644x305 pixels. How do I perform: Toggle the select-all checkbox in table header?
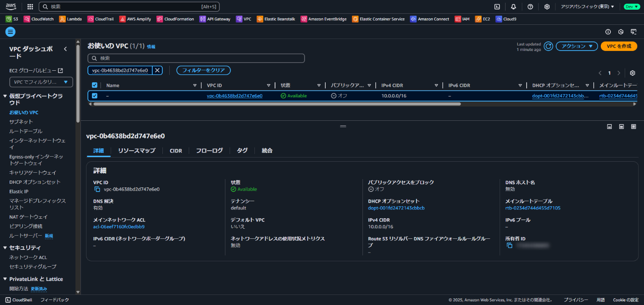tap(95, 85)
